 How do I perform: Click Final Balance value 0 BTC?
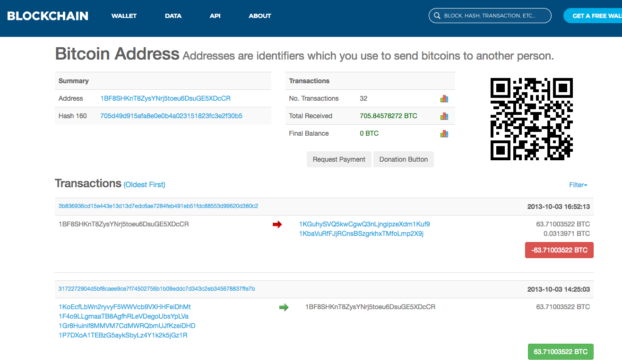[369, 133]
